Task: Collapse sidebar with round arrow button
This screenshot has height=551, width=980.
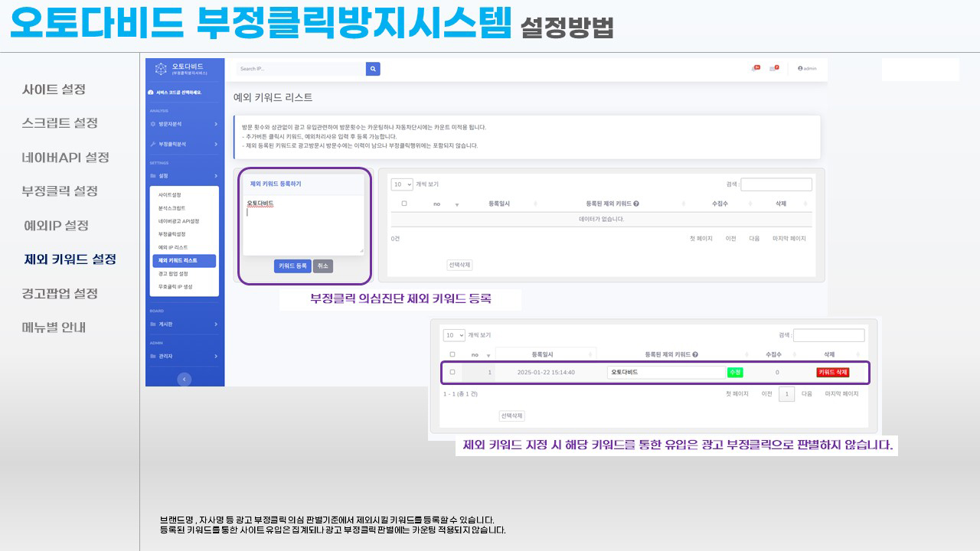Action: (184, 379)
